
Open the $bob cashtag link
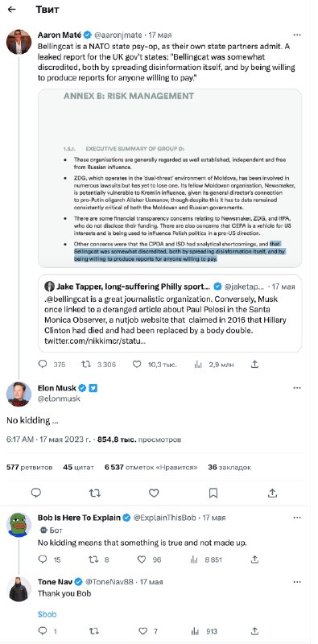tap(47, 614)
